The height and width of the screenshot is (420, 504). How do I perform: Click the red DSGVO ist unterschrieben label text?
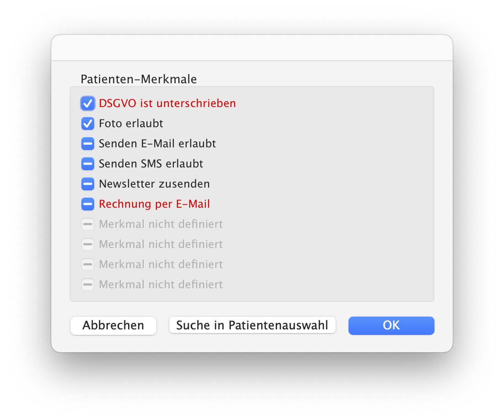(167, 103)
